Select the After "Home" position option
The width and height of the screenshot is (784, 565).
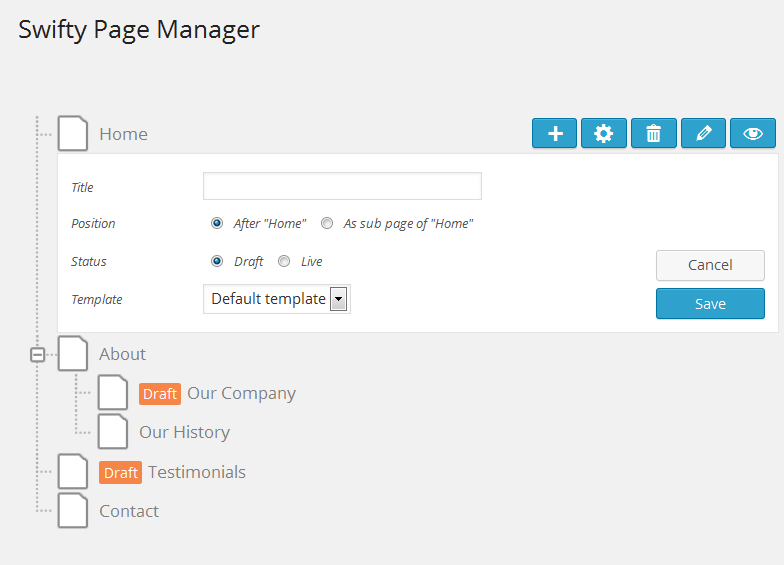click(x=216, y=223)
